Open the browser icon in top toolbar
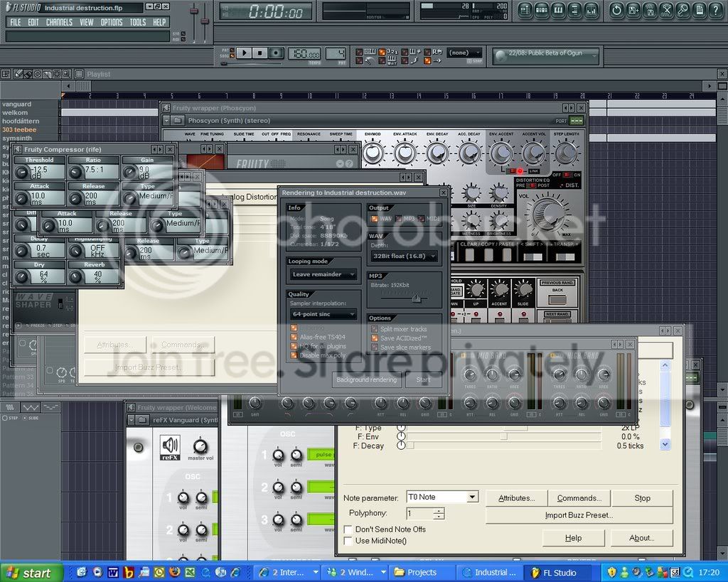 (575, 10)
